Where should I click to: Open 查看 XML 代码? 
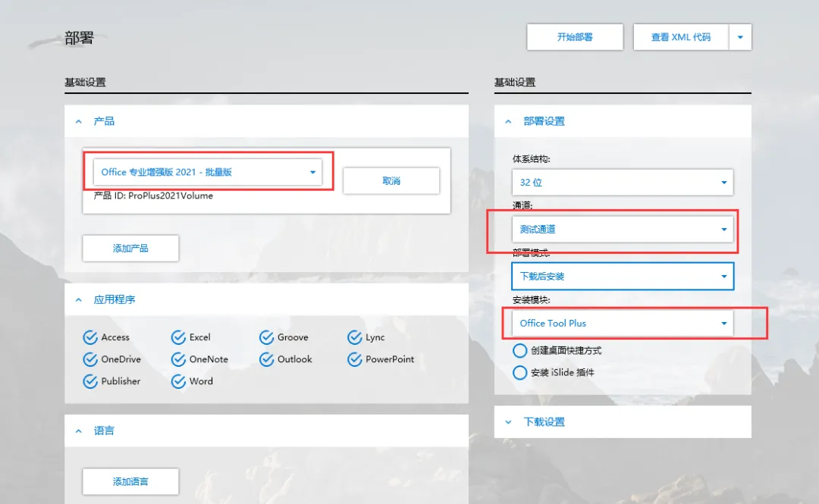point(680,37)
